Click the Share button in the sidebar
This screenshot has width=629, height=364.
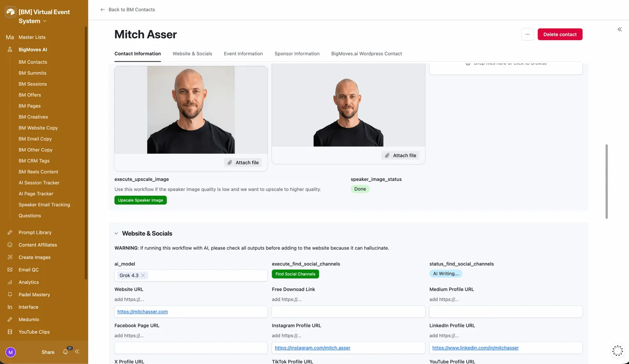(48, 352)
